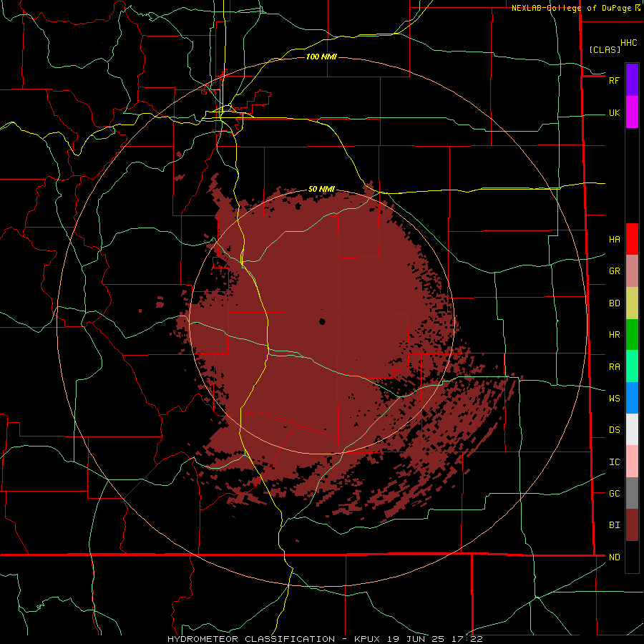644x644 pixels.
Task: Click the white DS legend swatch
Action: [x=632, y=429]
